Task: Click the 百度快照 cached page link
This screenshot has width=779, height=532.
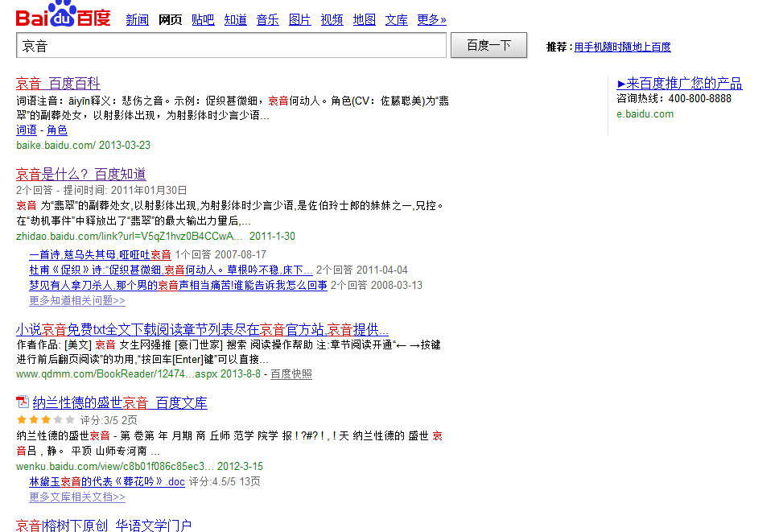Action: pyautogui.click(x=291, y=374)
